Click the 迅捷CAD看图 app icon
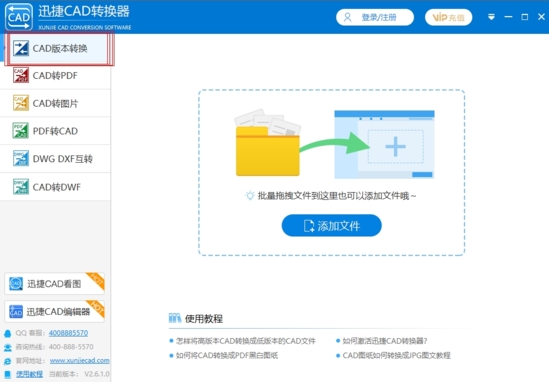Screen dimensions: 549x382 point(16,283)
